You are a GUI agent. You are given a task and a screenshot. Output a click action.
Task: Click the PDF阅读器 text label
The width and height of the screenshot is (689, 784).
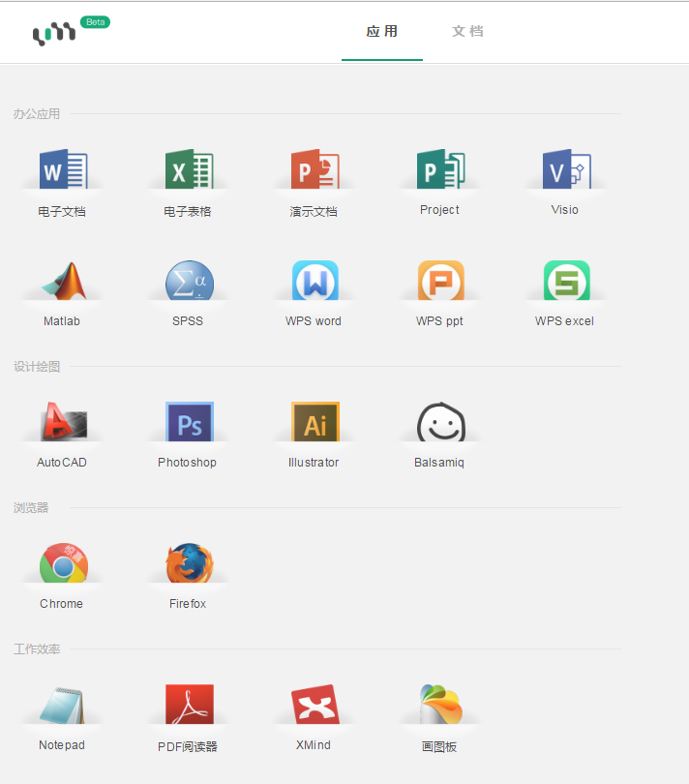pos(188,747)
